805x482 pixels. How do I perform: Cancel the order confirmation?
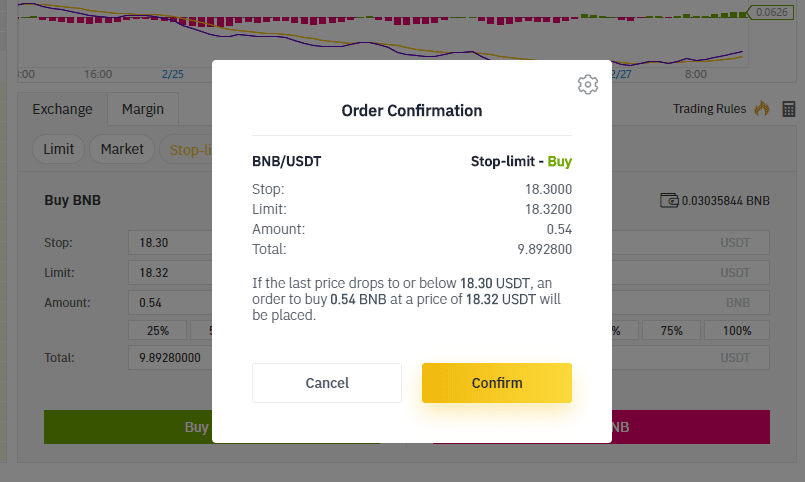327,383
